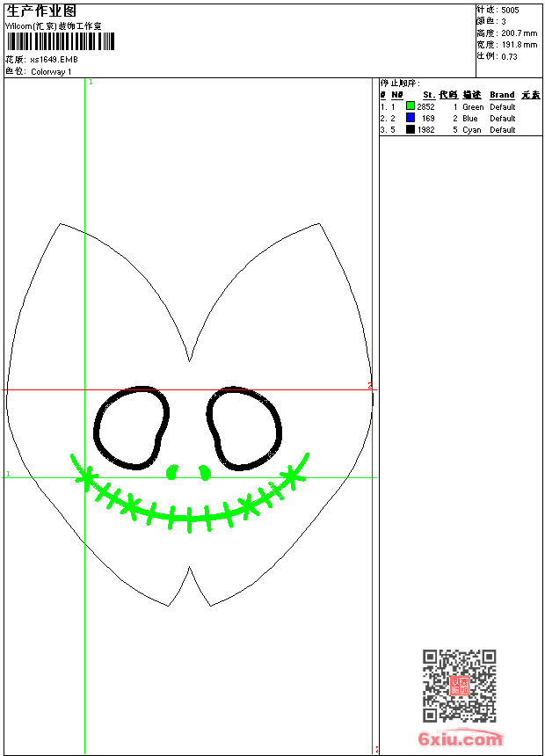Click the red stamp inside the QR code
Image resolution: width=545 pixels, height=756 pixels.
point(459,686)
